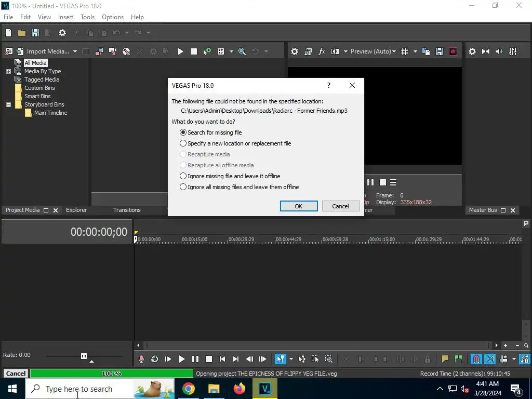
Task: Open the Tools menu
Action: point(87,17)
